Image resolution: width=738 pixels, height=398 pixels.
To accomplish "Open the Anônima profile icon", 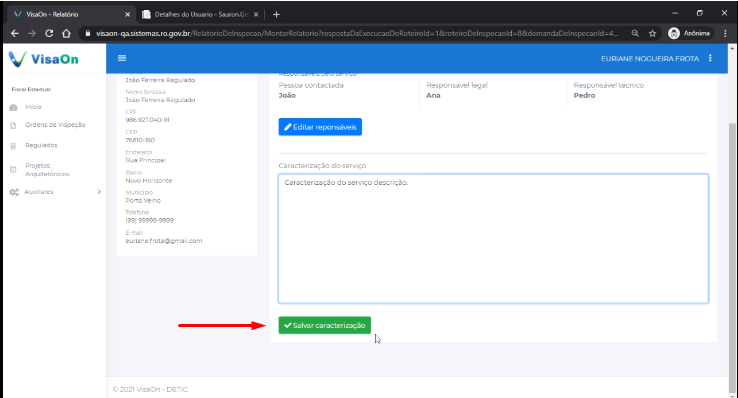I will pyautogui.click(x=674, y=33).
